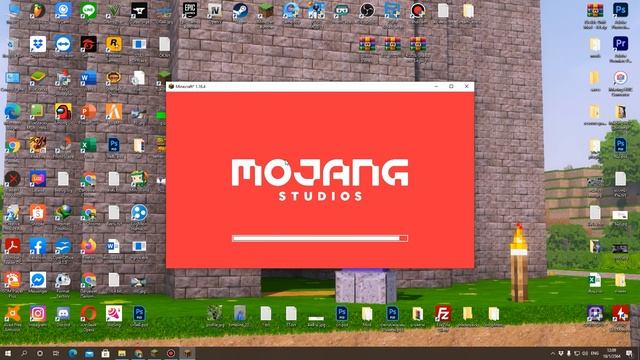Select the Adobe Acrobat Reader desktop icon
The width and height of the screenshot is (640, 360).
pyautogui.click(x=12, y=246)
